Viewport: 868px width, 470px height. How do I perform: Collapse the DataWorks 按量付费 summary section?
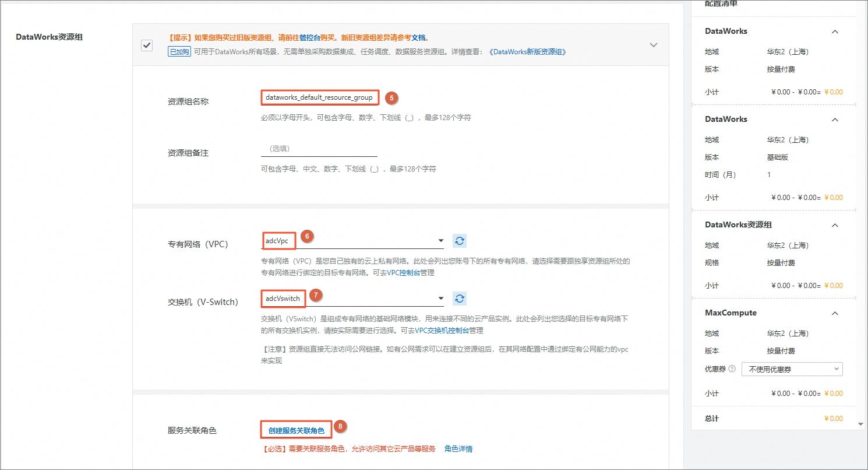(x=835, y=31)
